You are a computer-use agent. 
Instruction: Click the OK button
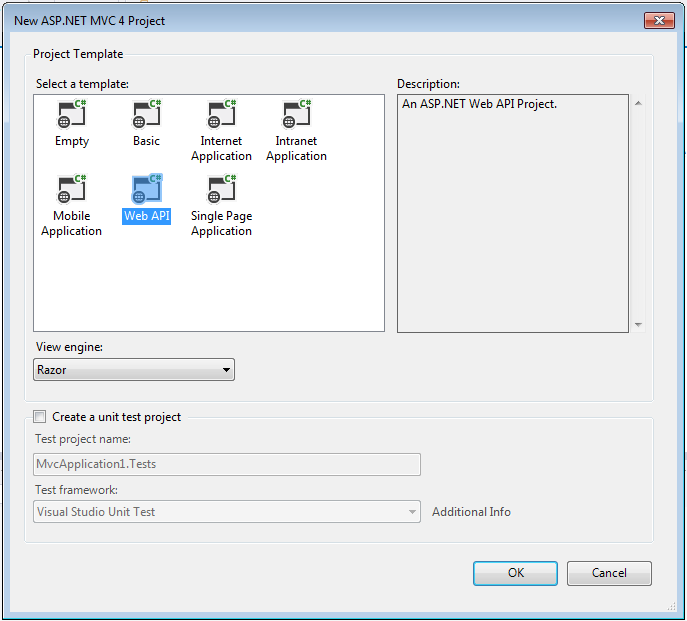point(515,573)
